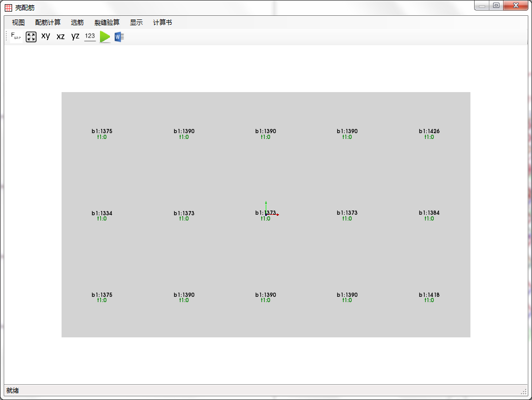Click the b1:1334 shell element label
Viewport: 532px width, 400px height.
102,213
